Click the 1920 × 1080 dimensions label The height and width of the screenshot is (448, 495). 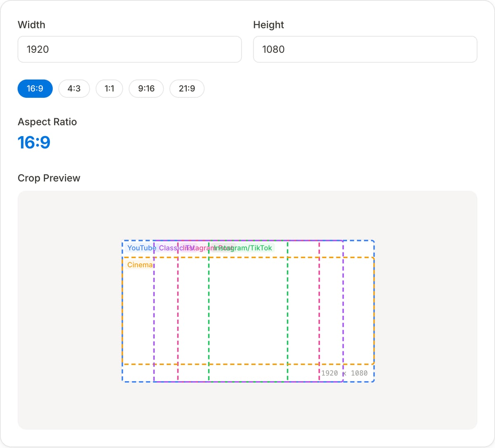[344, 373]
